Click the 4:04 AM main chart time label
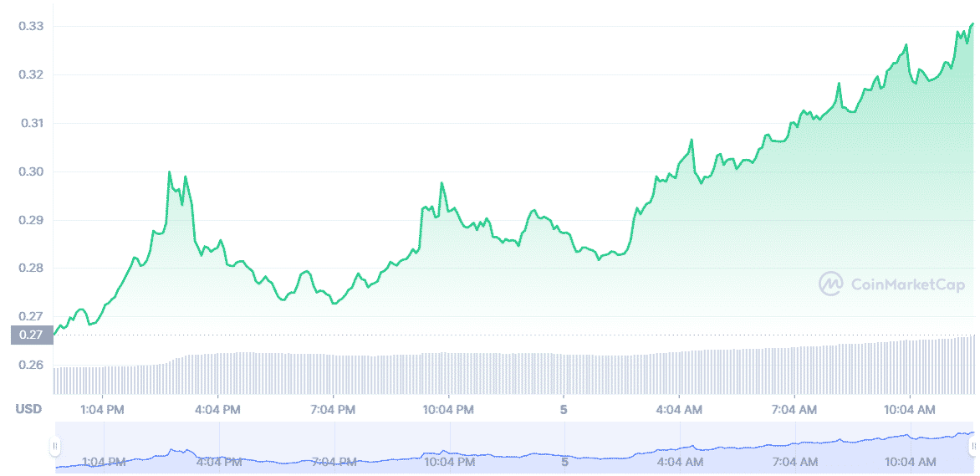 (679, 409)
